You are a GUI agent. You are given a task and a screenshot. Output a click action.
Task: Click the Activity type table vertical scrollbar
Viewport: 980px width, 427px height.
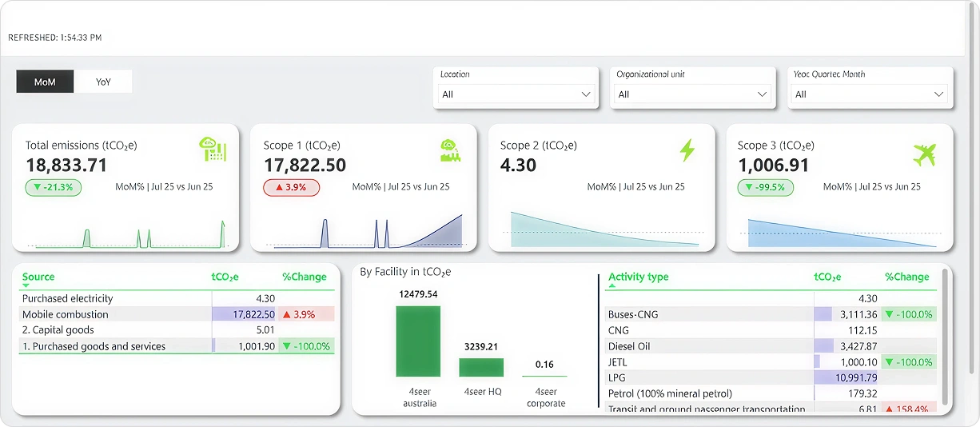946,336
